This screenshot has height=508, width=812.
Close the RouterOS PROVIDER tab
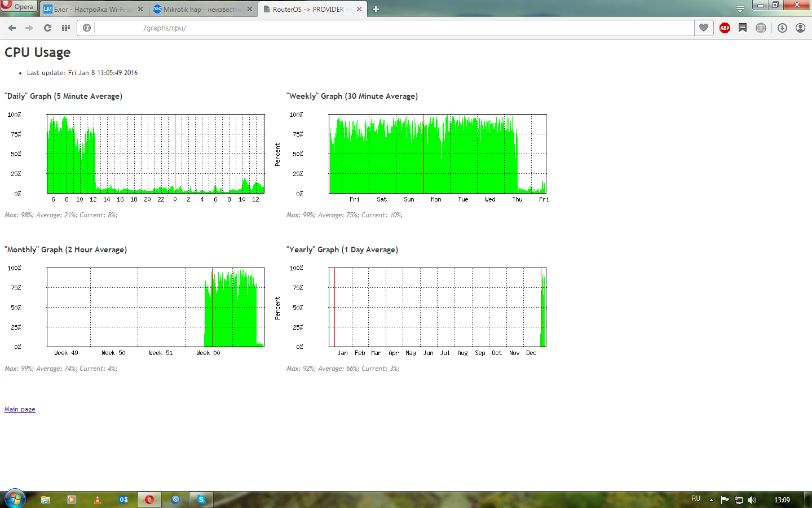click(x=359, y=9)
